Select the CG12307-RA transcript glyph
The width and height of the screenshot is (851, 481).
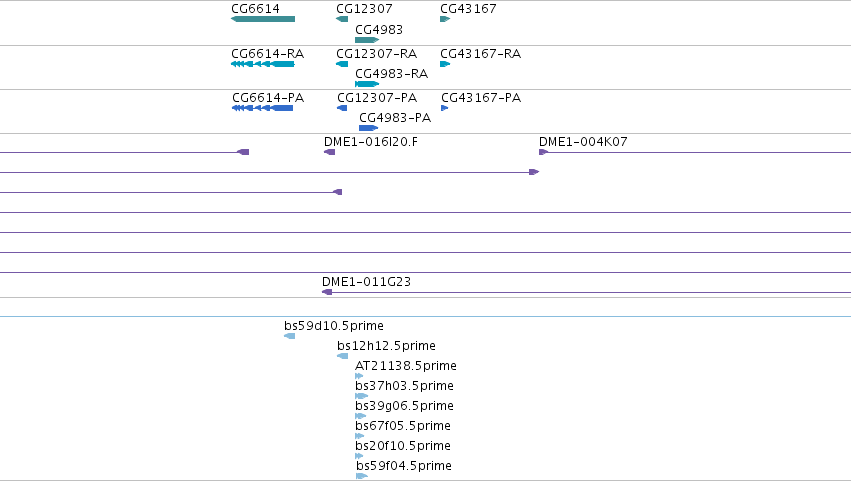pos(342,64)
